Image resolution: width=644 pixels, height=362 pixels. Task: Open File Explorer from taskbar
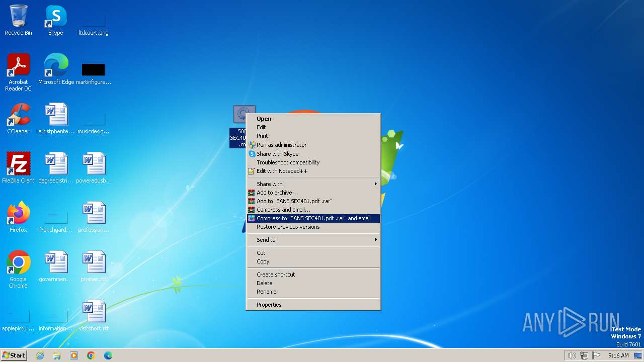57,355
